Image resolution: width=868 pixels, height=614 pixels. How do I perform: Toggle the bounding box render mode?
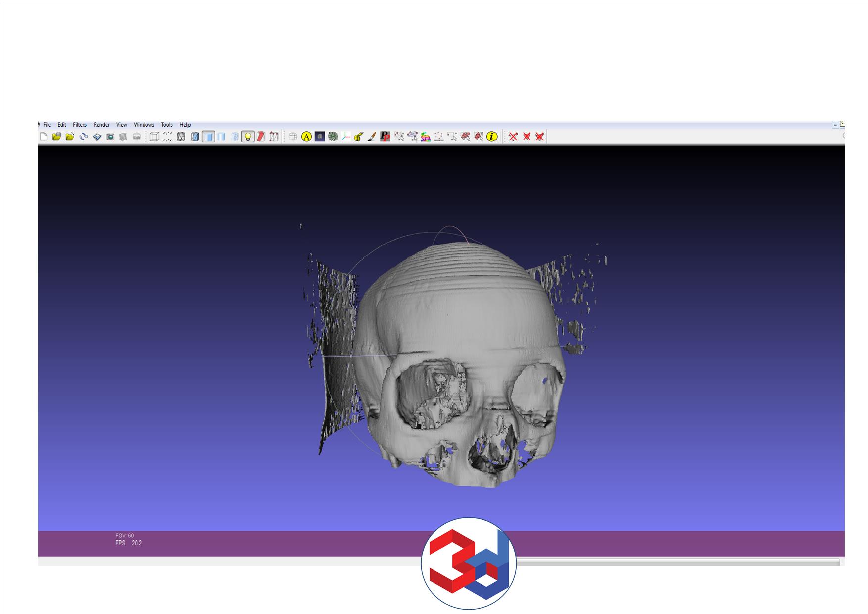click(x=154, y=137)
